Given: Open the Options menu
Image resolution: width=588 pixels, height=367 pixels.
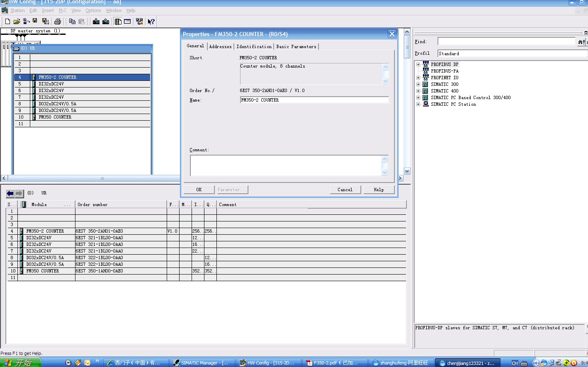Looking at the screenshot, I should click(93, 10).
